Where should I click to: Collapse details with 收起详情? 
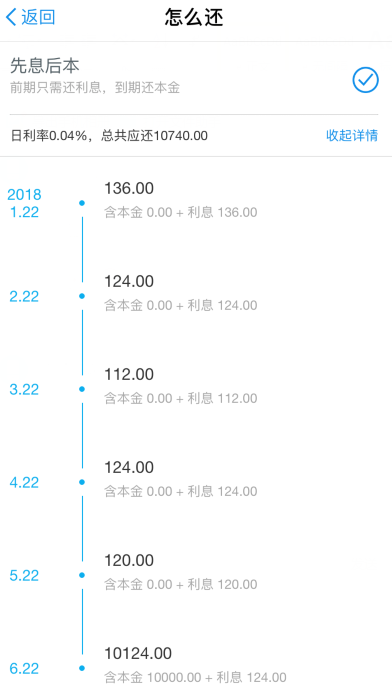352,135
